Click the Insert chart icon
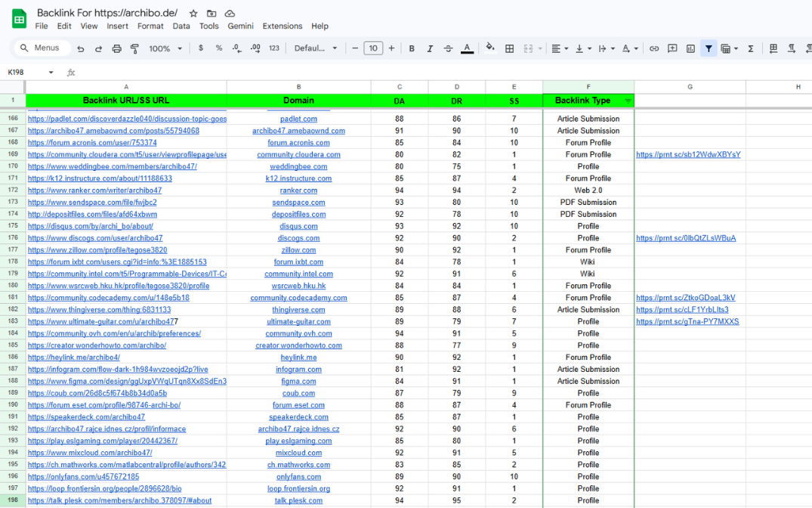Image resolution: width=812 pixels, height=508 pixels. [690, 48]
